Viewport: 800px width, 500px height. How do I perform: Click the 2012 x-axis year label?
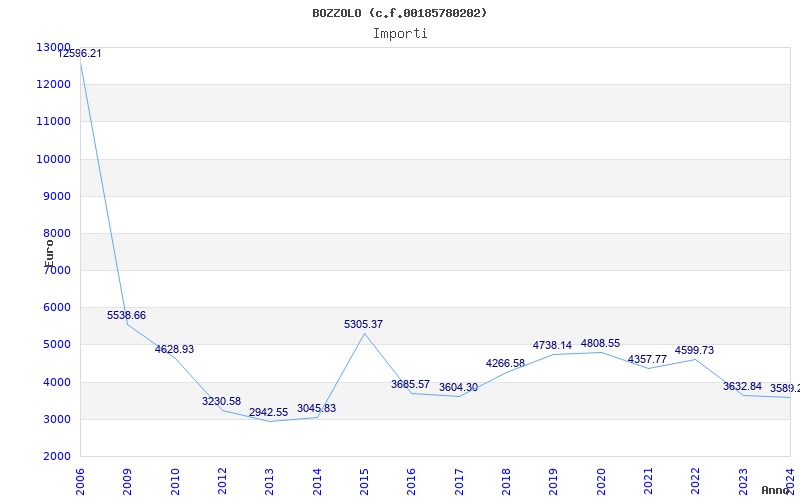coord(222,482)
